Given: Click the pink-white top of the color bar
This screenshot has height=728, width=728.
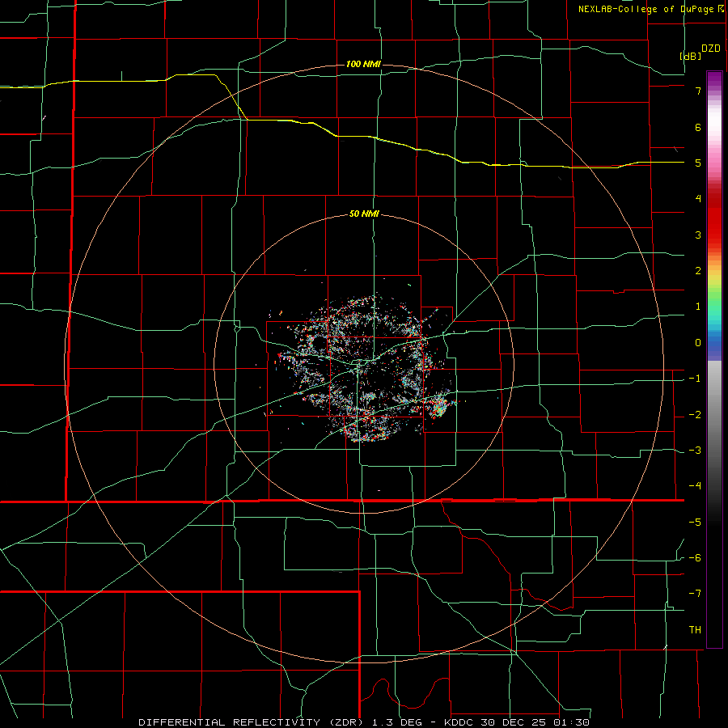Looking at the screenshot, I should point(714,125).
